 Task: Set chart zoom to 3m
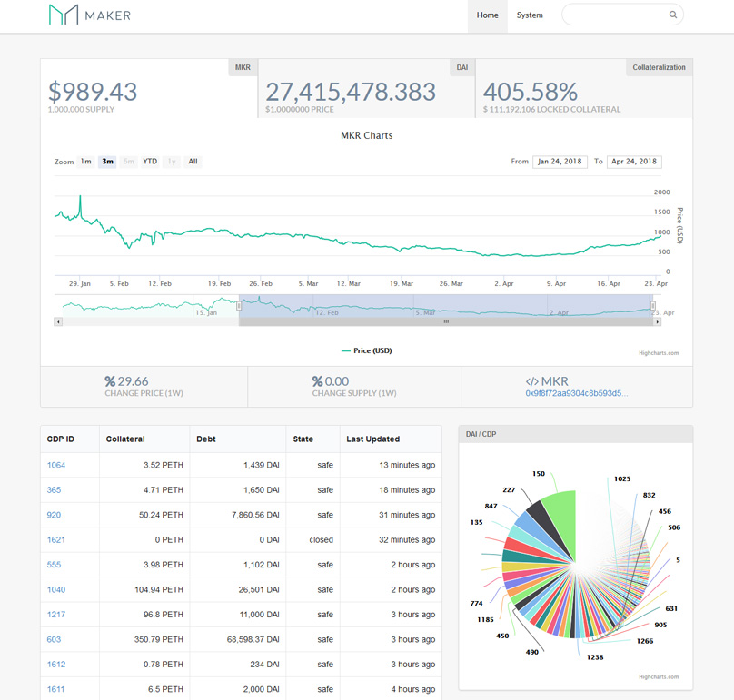point(107,162)
